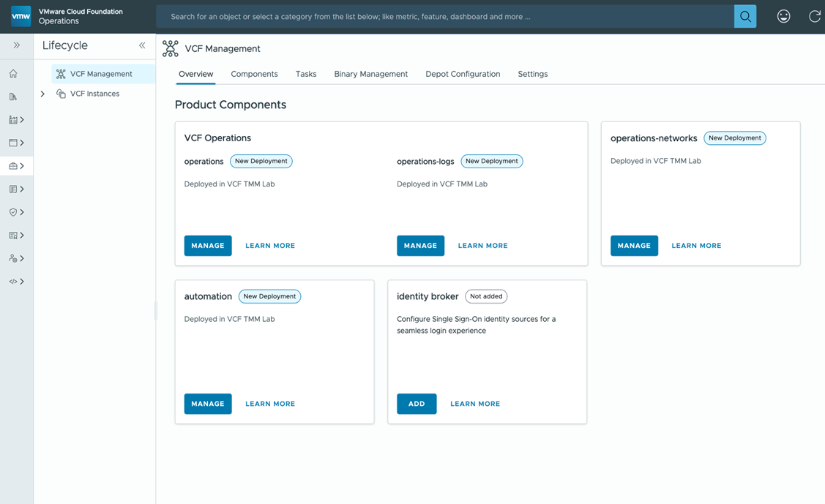The width and height of the screenshot is (825, 504).
Task: Click ADD for identity broker
Action: click(417, 404)
